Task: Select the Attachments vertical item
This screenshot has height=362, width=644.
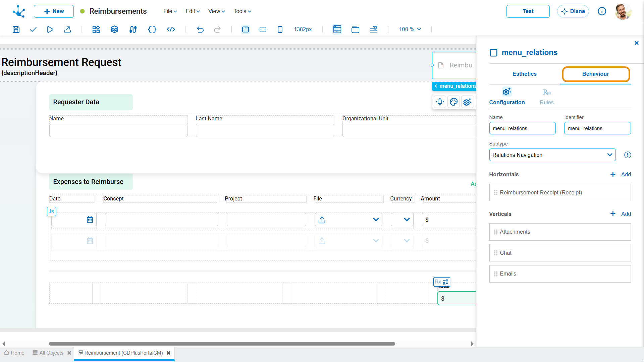Action: [560, 232]
